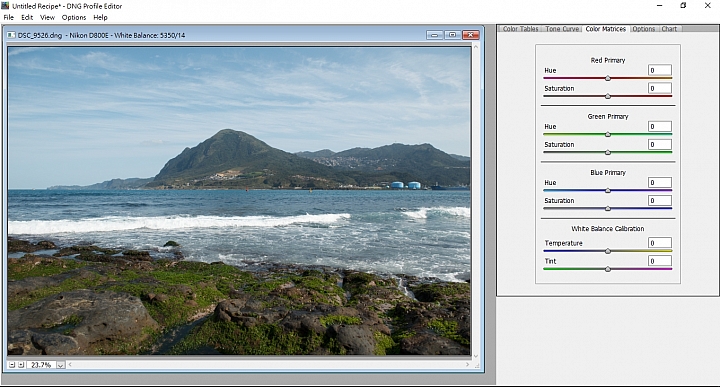The height and width of the screenshot is (387, 720).
Task: Switch to the Options tab
Action: [x=644, y=29]
